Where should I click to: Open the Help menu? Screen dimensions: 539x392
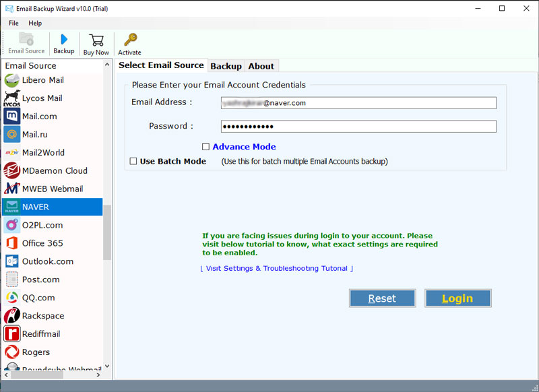click(x=35, y=23)
